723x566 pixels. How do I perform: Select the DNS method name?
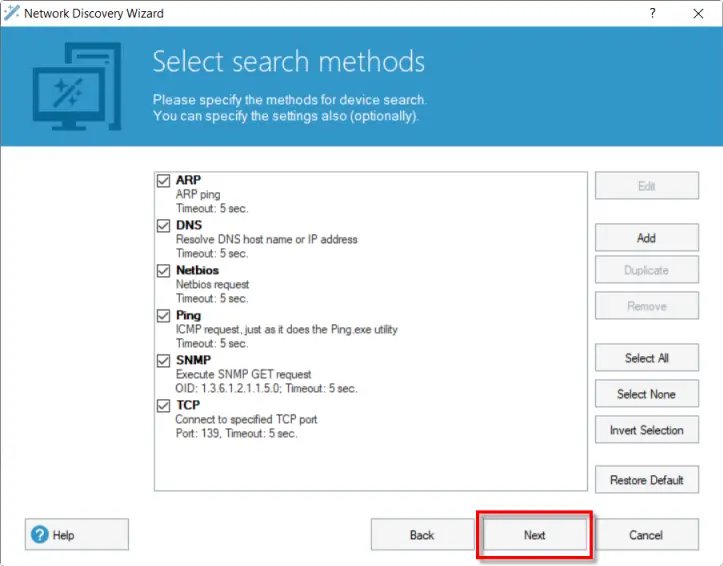[189, 225]
